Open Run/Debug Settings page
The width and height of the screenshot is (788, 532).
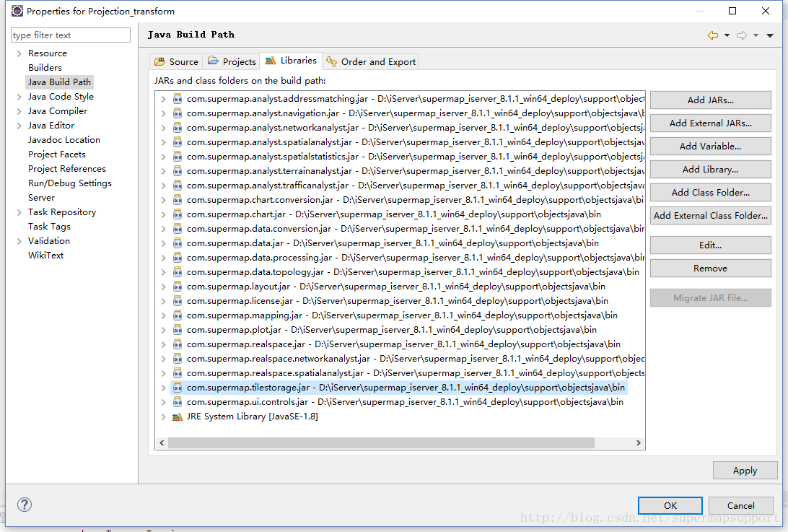tap(70, 183)
